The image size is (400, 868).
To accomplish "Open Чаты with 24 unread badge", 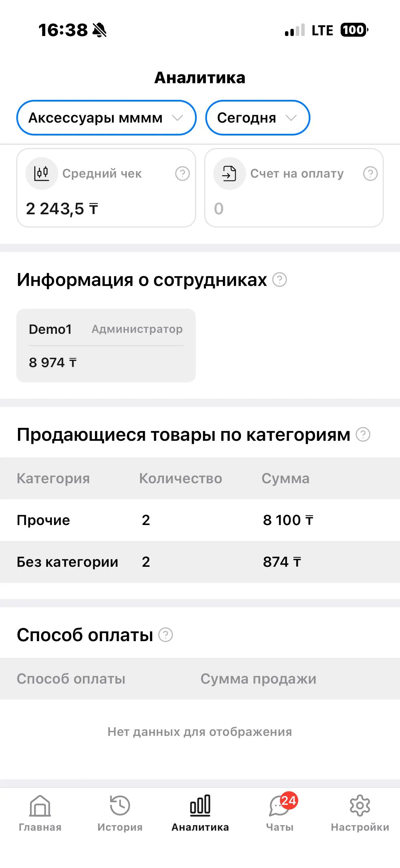I will pos(280,812).
